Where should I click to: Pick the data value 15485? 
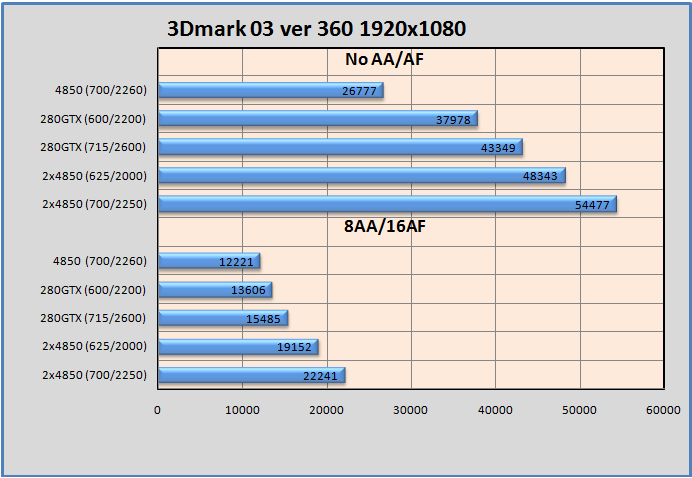pyautogui.click(x=263, y=319)
